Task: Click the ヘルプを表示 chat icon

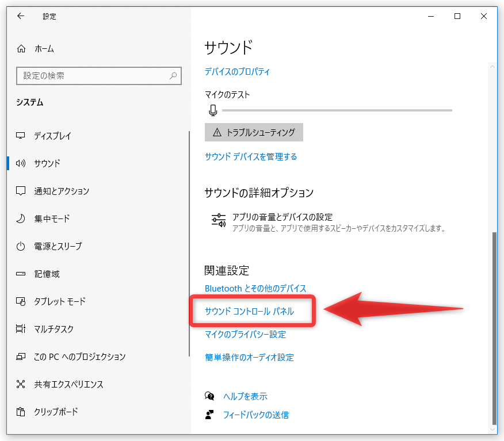Action: (x=209, y=396)
